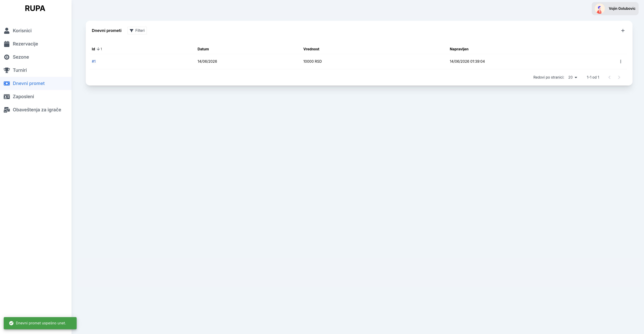The width and height of the screenshot is (644, 334).
Task: Select Dnevni promet in sidebar
Action: click(36, 83)
